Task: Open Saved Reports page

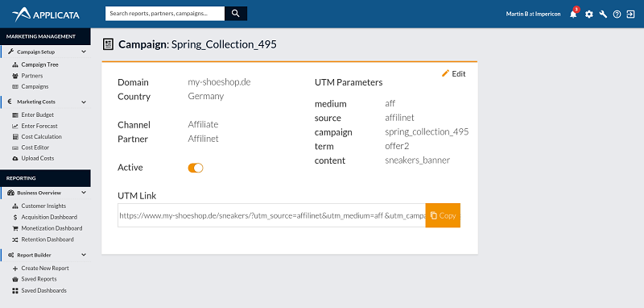Action: point(39,279)
